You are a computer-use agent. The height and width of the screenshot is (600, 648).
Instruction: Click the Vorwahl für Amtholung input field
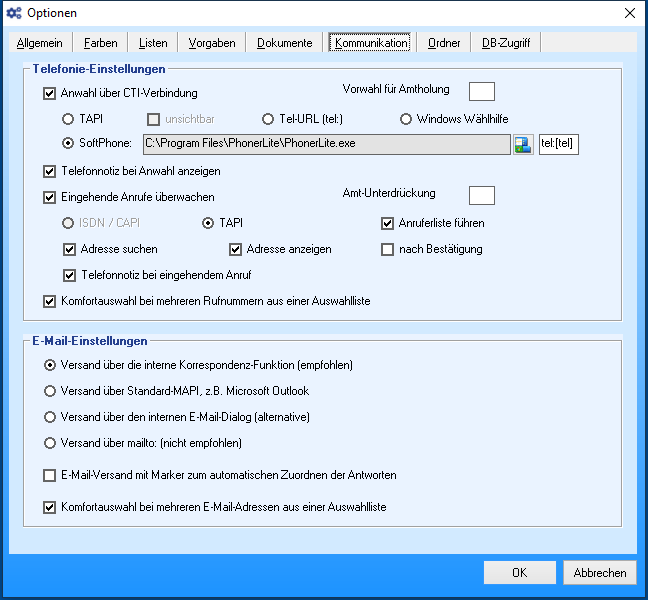(x=482, y=91)
